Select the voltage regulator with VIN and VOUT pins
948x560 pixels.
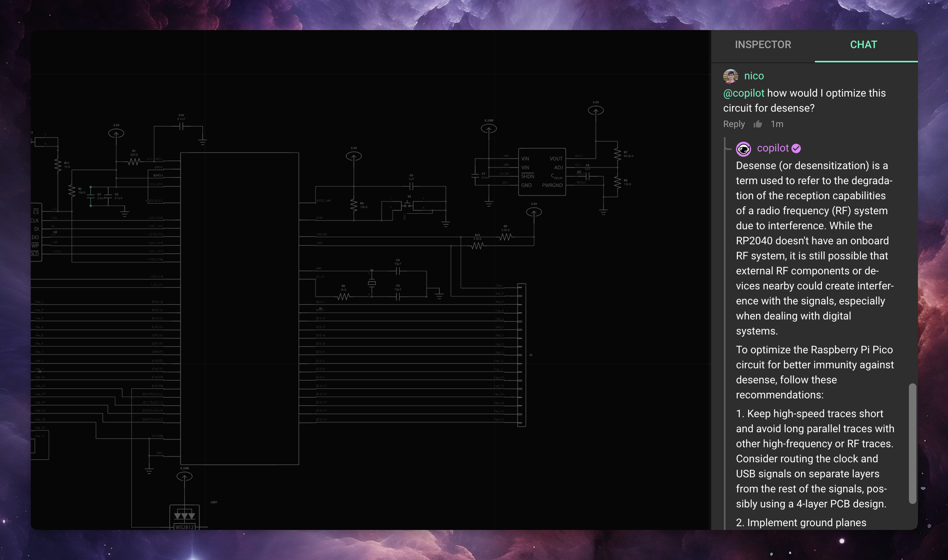[x=543, y=172]
